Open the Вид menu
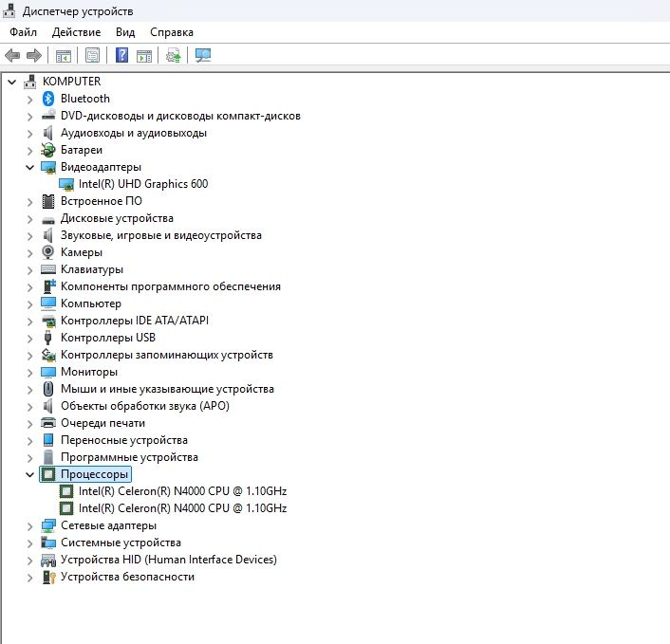Viewport: 670px width, 644px height. point(125,32)
